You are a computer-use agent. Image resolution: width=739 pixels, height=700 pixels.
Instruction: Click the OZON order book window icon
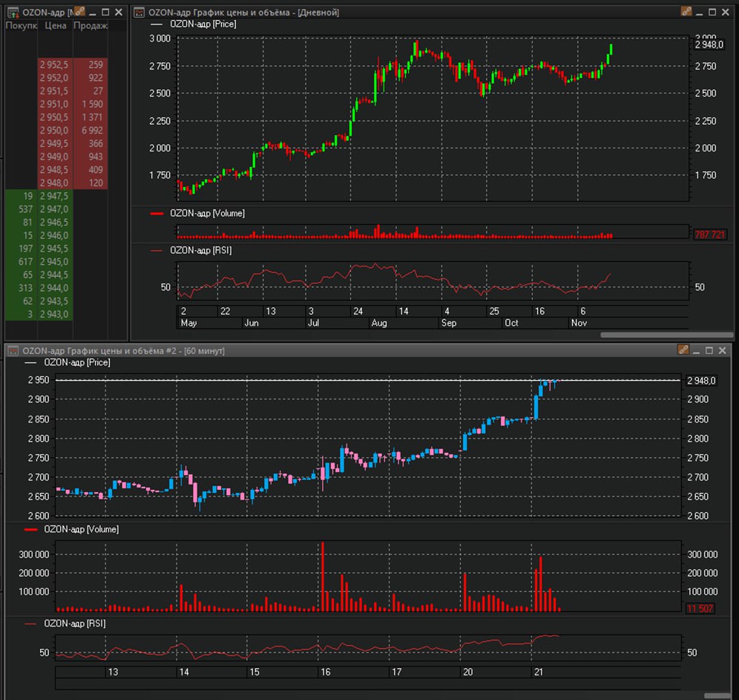coord(13,13)
